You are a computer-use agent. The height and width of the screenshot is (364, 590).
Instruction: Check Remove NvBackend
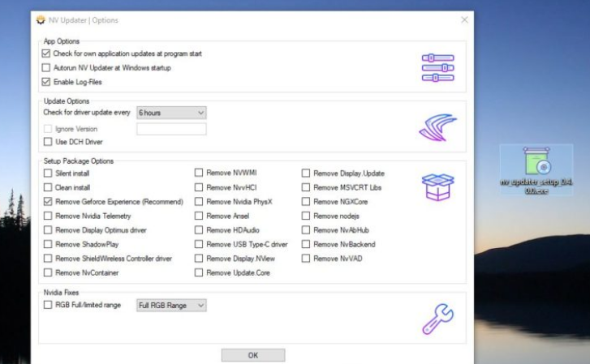point(306,244)
